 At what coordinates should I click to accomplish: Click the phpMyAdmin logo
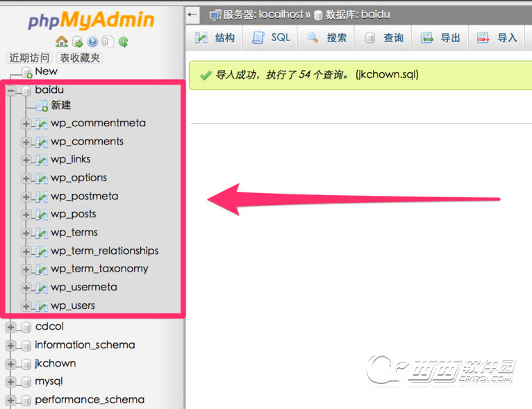tap(91, 20)
